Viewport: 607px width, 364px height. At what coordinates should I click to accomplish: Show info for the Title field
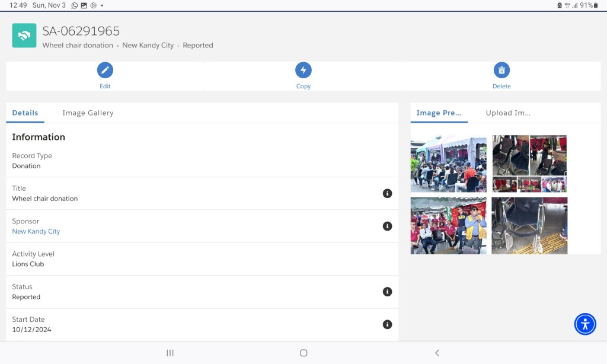point(387,193)
